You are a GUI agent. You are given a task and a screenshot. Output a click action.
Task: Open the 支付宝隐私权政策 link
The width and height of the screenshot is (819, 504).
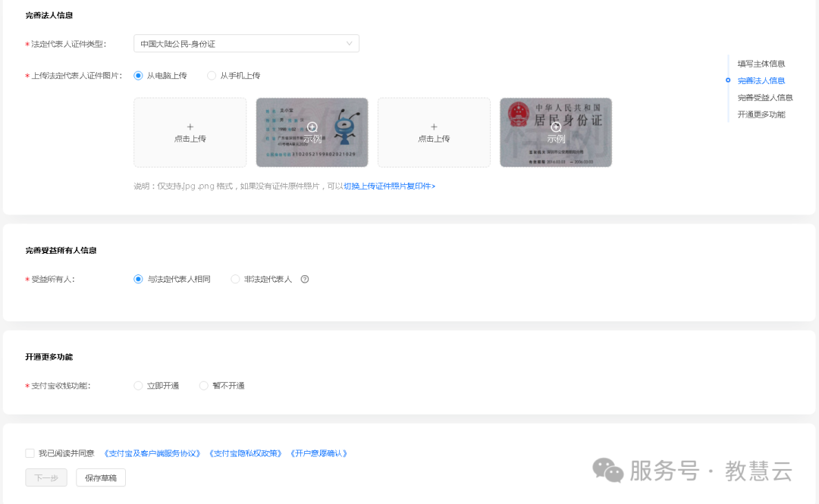[x=246, y=453]
